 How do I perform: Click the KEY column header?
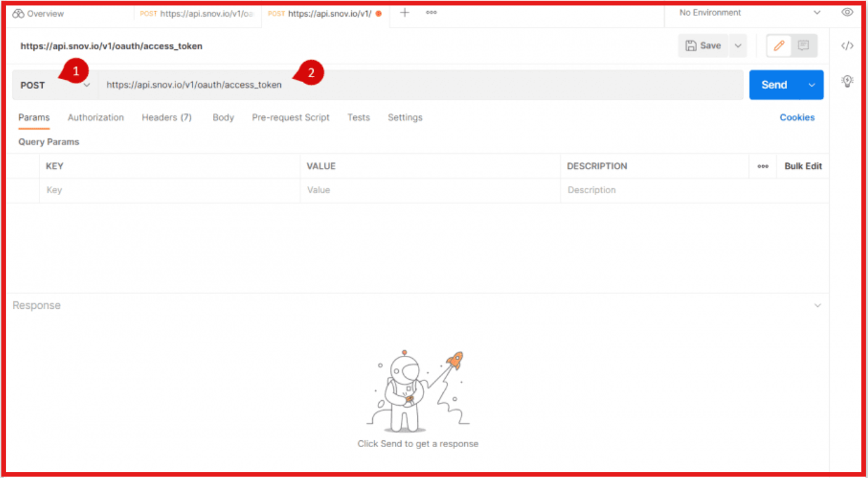[x=54, y=166]
